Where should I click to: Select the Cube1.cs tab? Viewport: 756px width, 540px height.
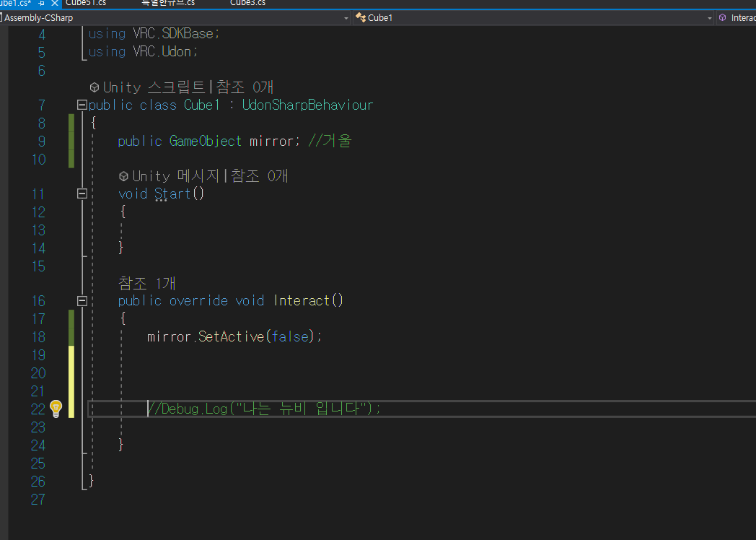(15, 3)
